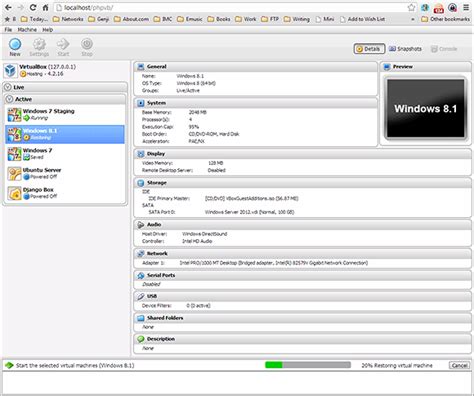
Task: Open the About.com bookmark folder
Action: point(131,19)
